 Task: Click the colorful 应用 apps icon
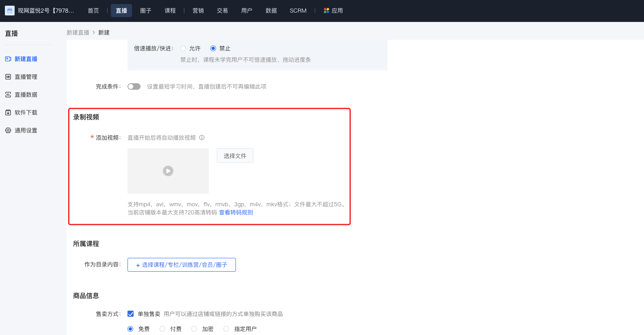[x=326, y=11]
